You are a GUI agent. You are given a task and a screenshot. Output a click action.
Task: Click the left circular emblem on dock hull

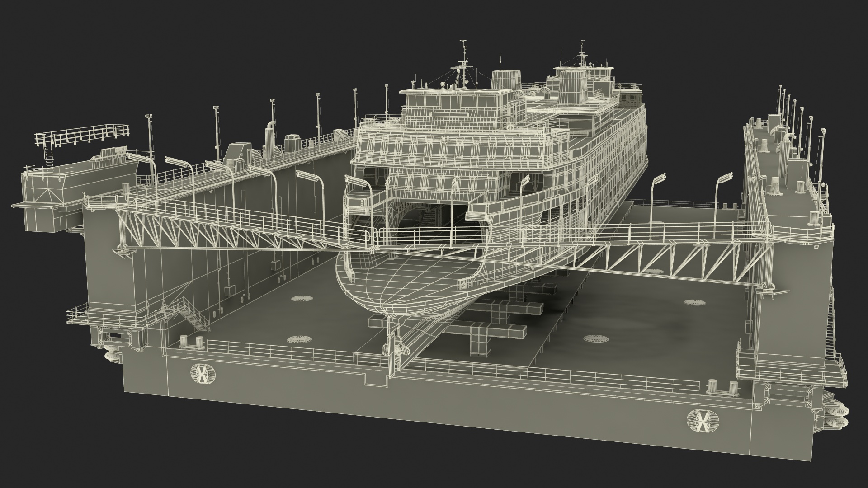click(x=203, y=374)
